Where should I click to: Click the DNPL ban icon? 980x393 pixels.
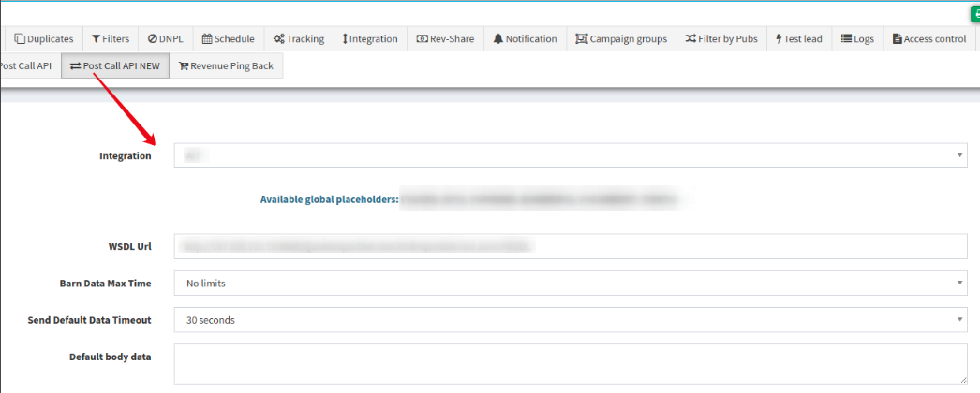click(153, 39)
